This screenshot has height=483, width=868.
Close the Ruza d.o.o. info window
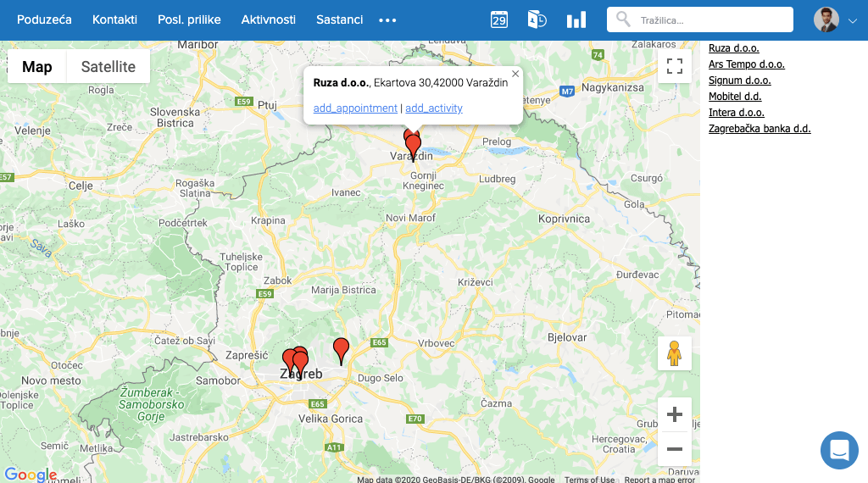tap(515, 74)
